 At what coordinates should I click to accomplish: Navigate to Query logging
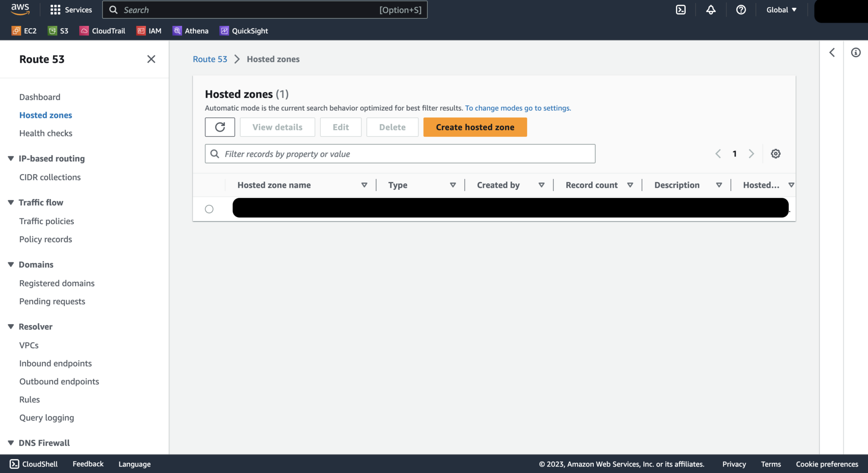tap(47, 417)
